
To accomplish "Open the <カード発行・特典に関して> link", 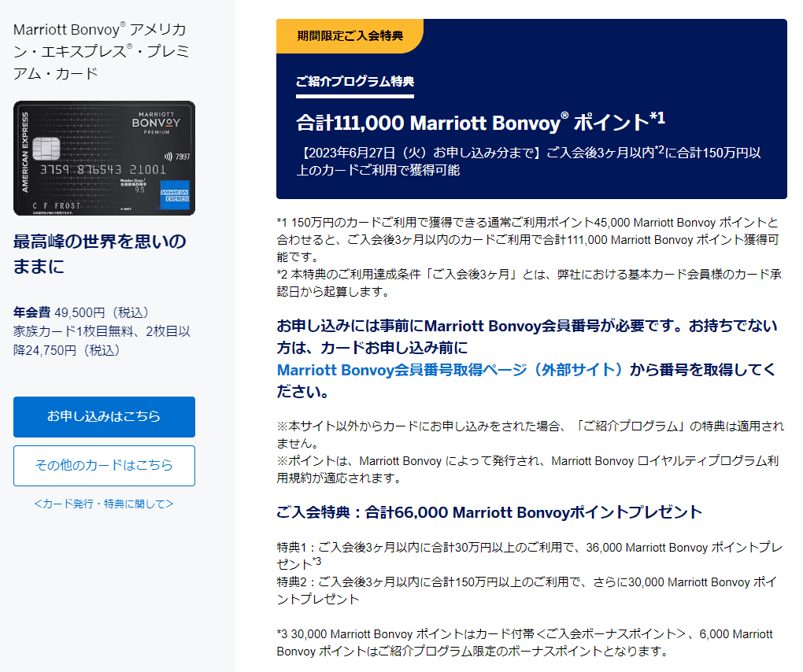I will (x=104, y=504).
